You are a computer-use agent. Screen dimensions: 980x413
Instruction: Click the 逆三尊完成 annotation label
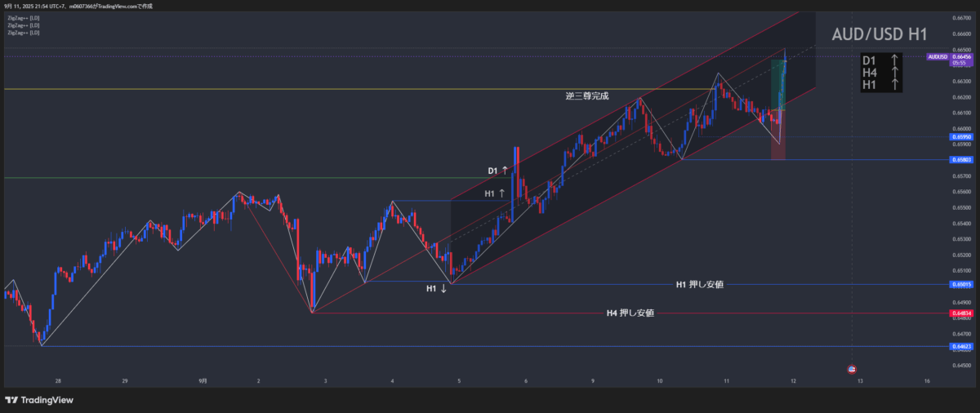[586, 95]
